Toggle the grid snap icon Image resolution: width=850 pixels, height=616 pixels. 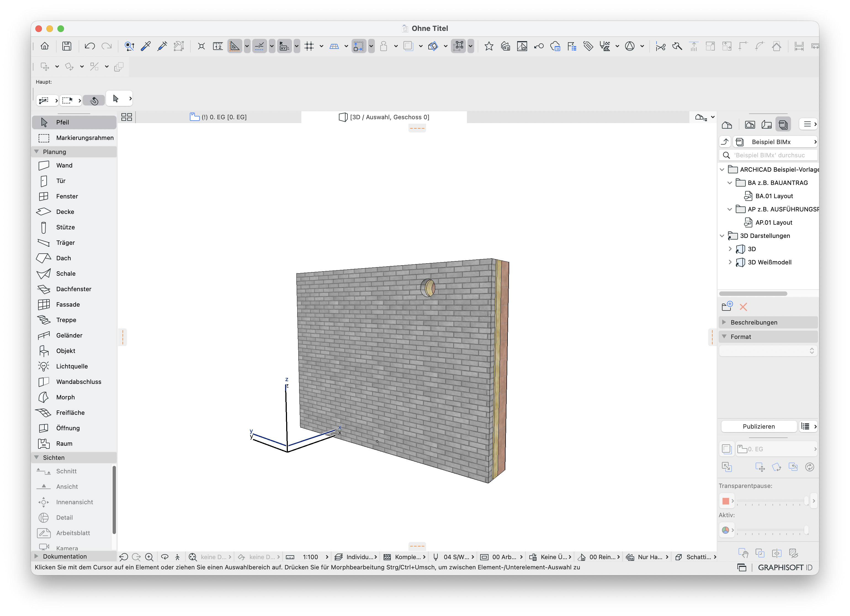point(309,46)
